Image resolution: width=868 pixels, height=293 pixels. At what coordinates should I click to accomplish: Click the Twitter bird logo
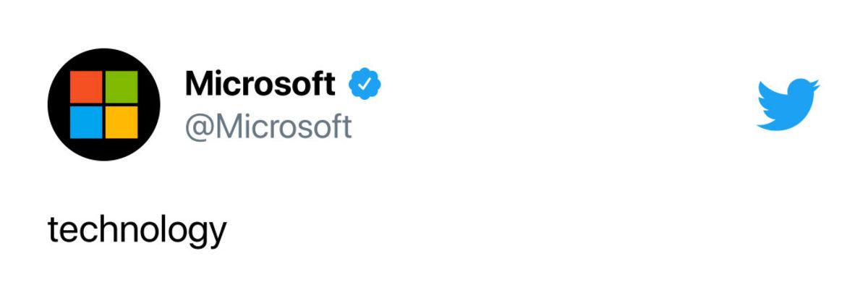[x=787, y=105]
